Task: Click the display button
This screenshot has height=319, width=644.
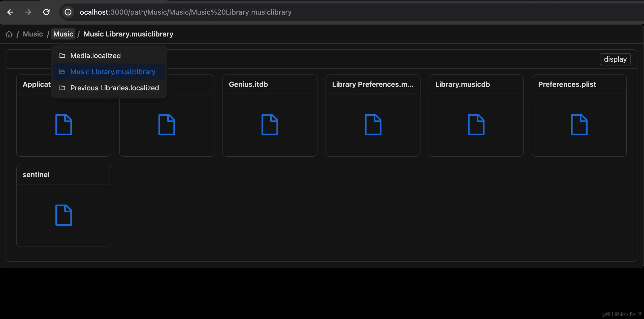Action: click(x=615, y=59)
